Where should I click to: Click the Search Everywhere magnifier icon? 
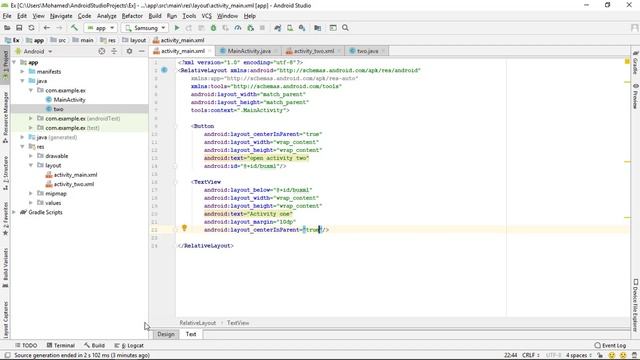pyautogui.click(x=345, y=28)
